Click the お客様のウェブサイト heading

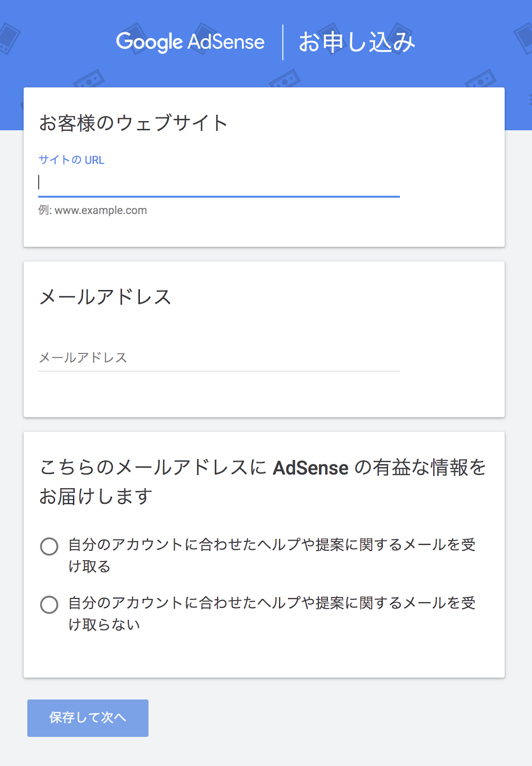coord(133,123)
